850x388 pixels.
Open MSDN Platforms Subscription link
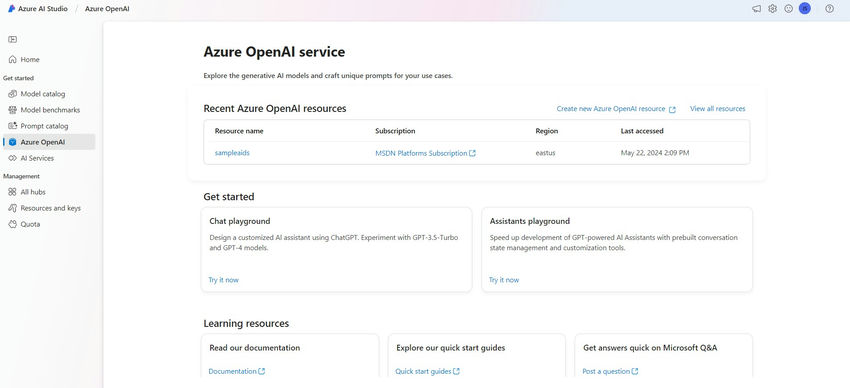click(421, 153)
